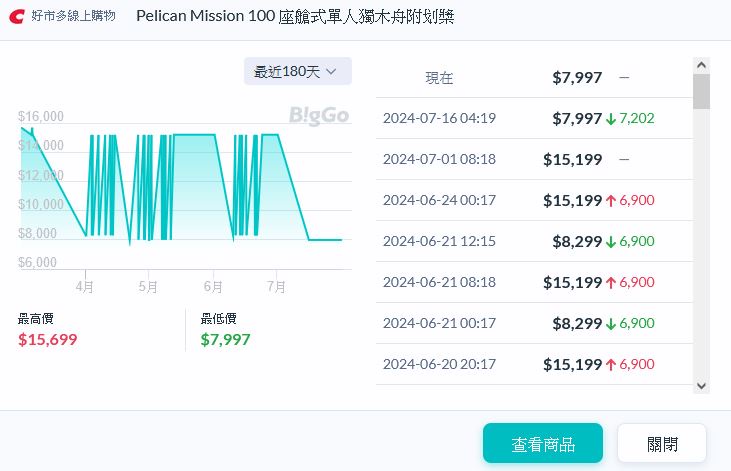Click the highest price value $15,699
This screenshot has height=471, width=731.
pyautogui.click(x=47, y=339)
